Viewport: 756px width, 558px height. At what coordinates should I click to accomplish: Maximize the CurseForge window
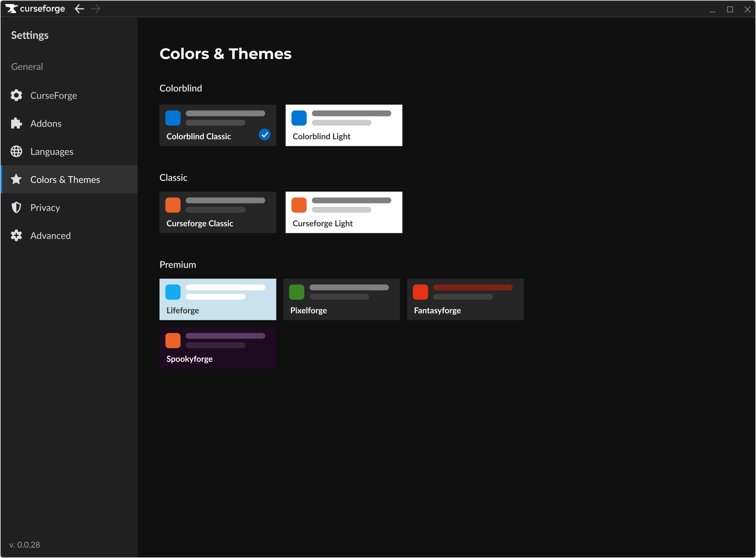point(730,9)
